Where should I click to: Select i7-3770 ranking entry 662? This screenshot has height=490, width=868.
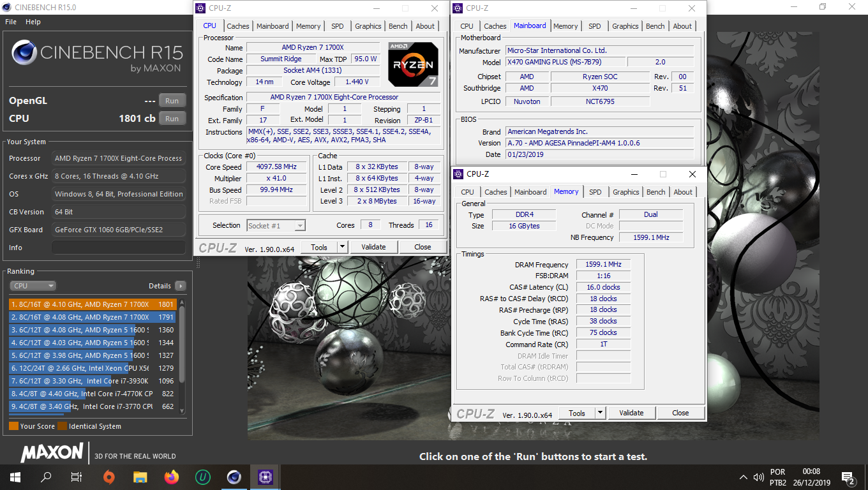[x=93, y=406]
